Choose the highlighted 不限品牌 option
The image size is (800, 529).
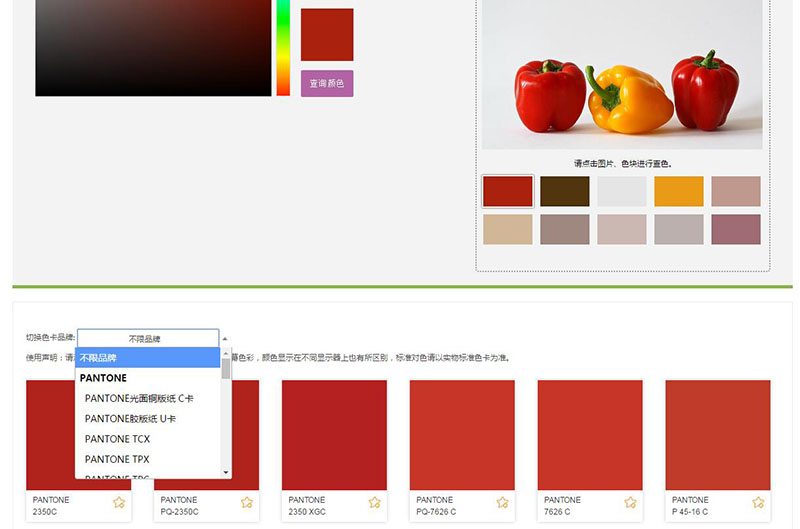(x=148, y=358)
